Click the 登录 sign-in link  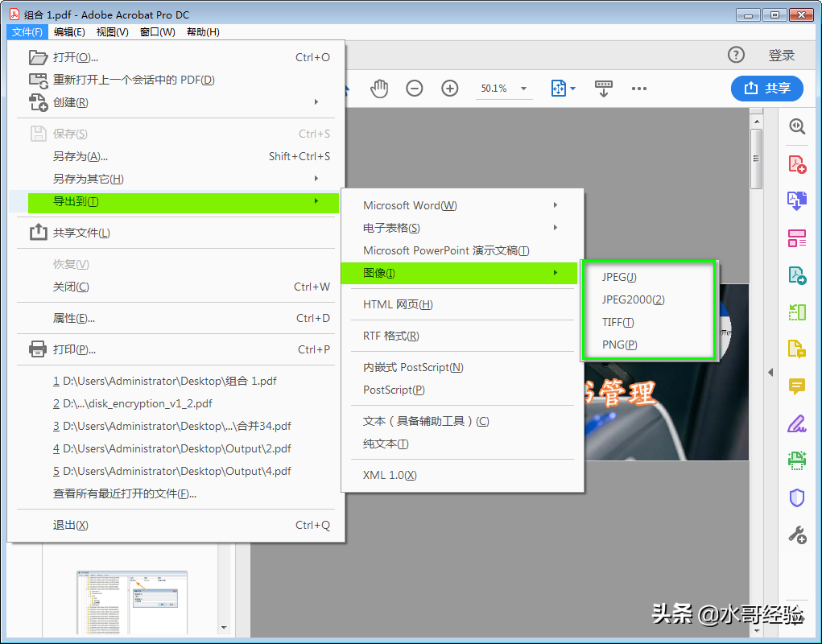(781, 55)
